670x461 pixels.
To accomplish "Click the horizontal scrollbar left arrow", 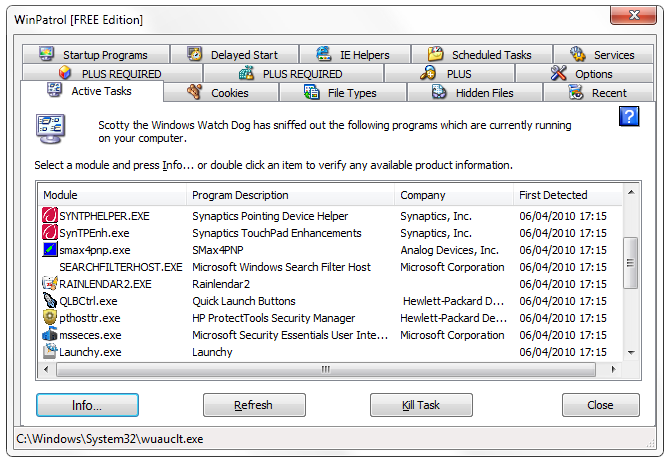I will tap(46, 369).
